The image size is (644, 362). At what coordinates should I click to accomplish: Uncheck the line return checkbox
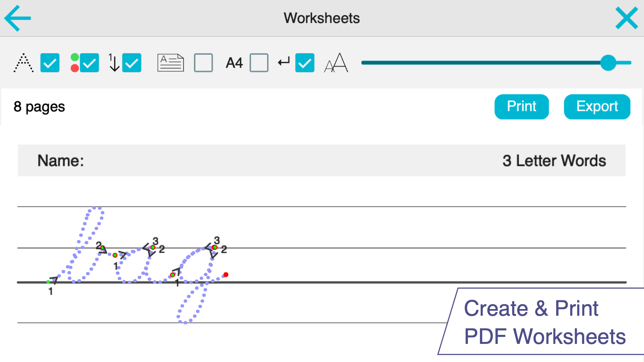305,63
